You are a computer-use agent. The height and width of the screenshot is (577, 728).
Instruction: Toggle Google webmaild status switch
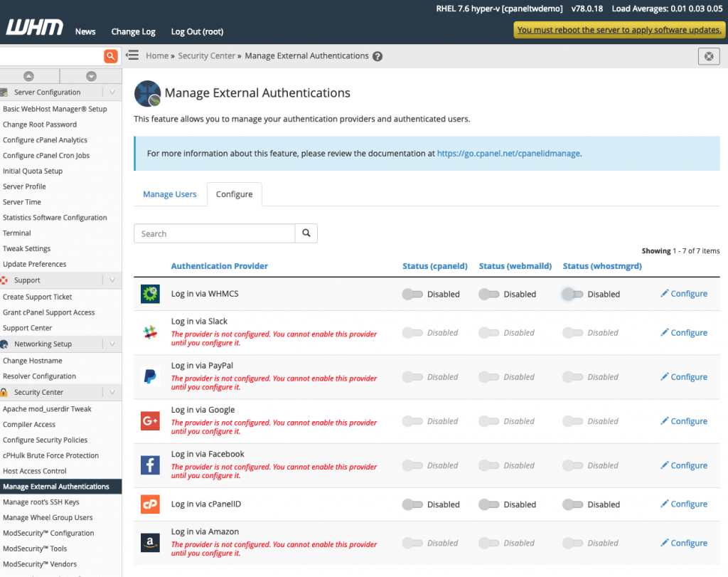click(x=489, y=421)
